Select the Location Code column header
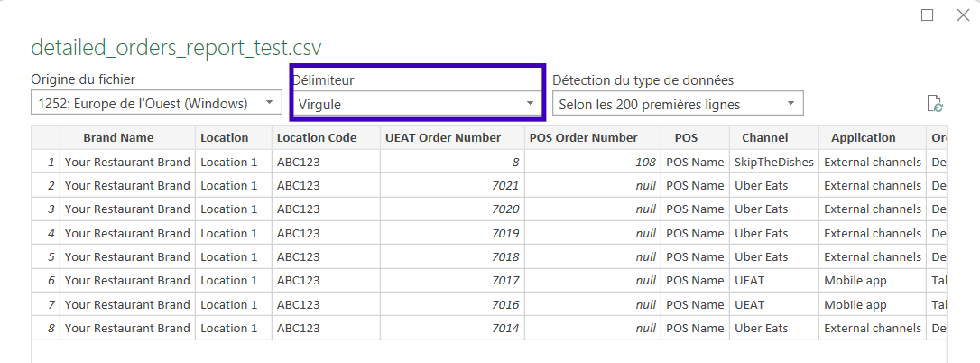This screenshot has height=363, width=980. pos(326,137)
